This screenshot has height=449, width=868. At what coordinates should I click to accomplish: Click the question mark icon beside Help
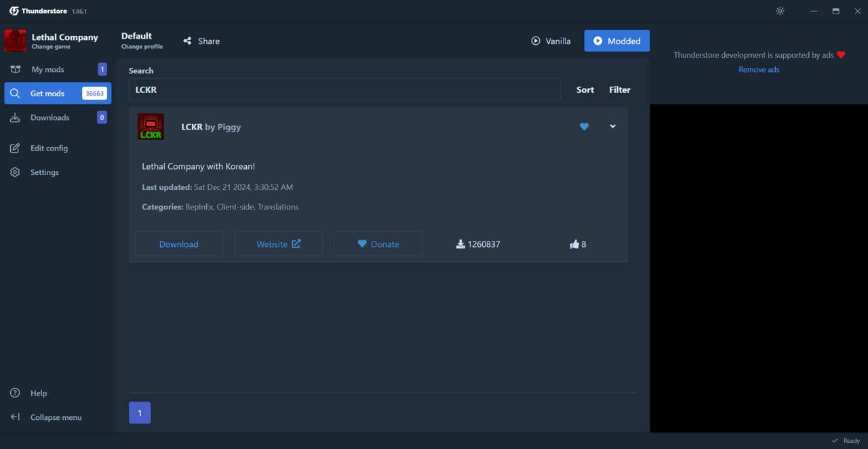[x=15, y=393]
